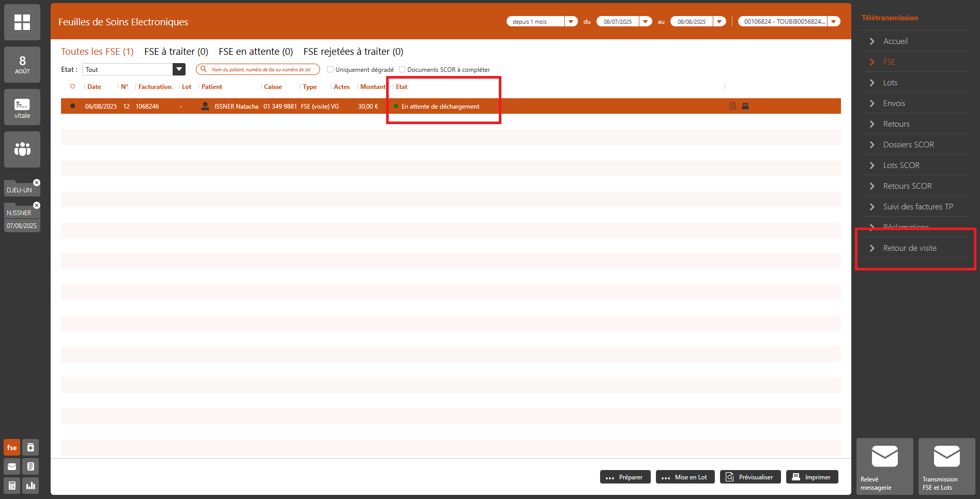Check Documents SCOR à compléter box
980x499 pixels.
402,69
